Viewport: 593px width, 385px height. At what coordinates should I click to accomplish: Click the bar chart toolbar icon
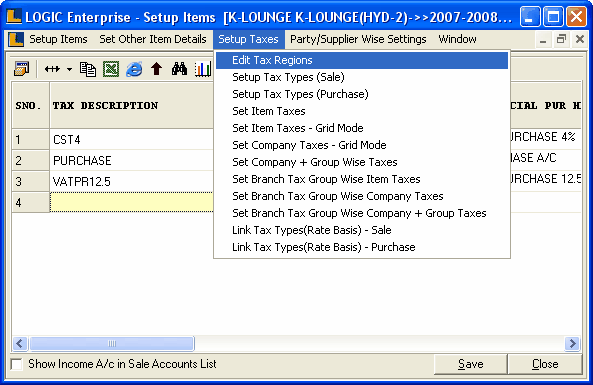[203, 69]
